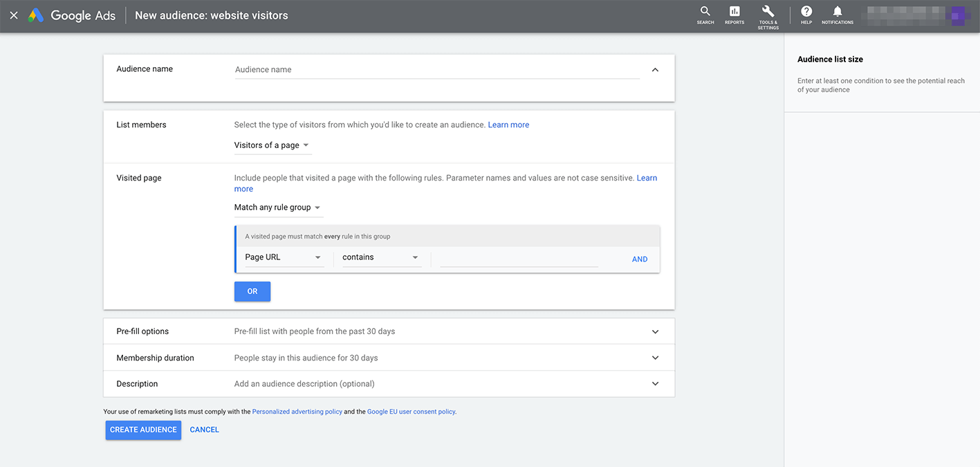Open Search from the top bar
Screen dimensions: 980x467
[x=705, y=15]
